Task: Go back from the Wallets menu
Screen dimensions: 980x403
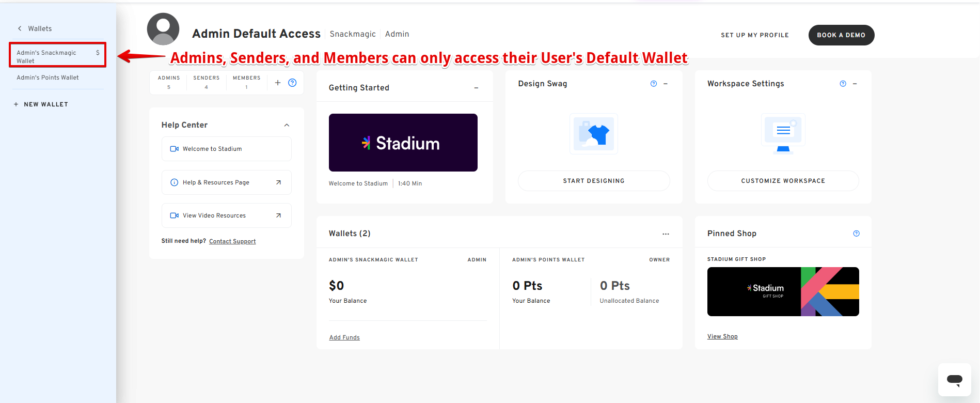Action: (20, 28)
